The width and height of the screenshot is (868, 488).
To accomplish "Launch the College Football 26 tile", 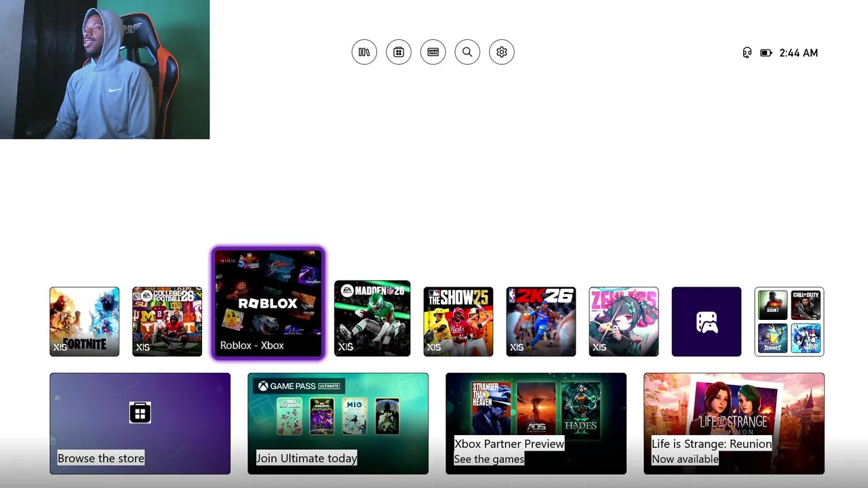I will pyautogui.click(x=167, y=322).
